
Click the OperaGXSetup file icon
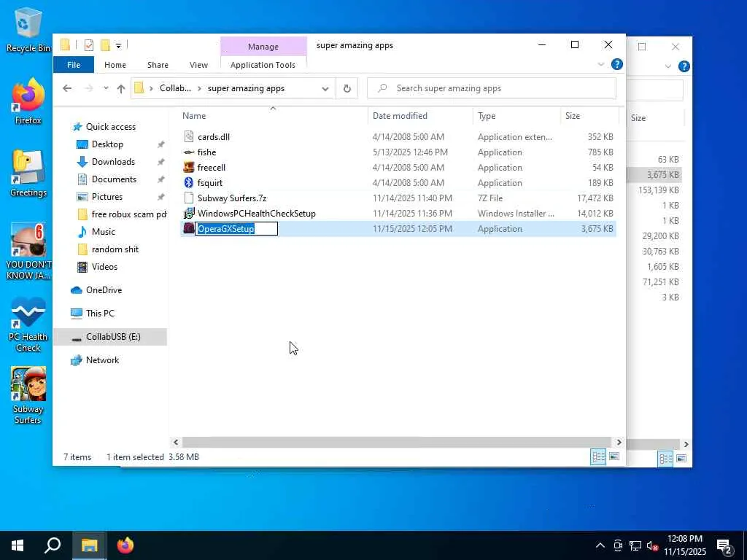(189, 228)
